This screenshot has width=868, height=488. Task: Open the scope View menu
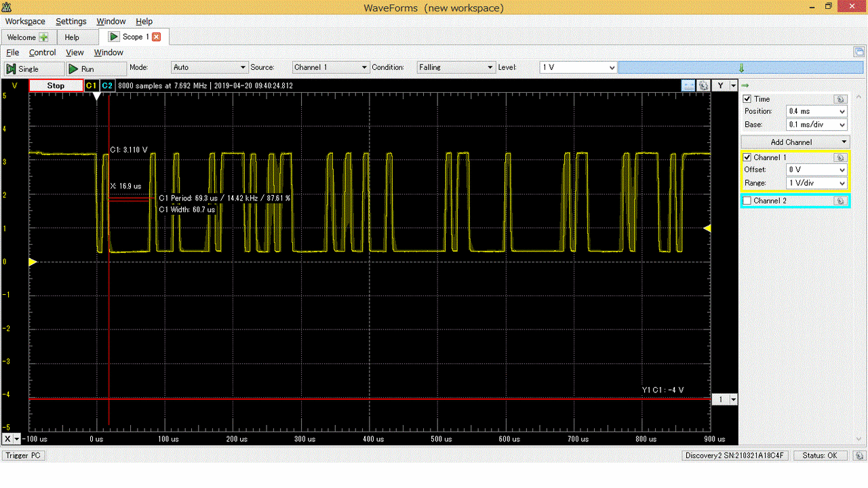pos(75,52)
